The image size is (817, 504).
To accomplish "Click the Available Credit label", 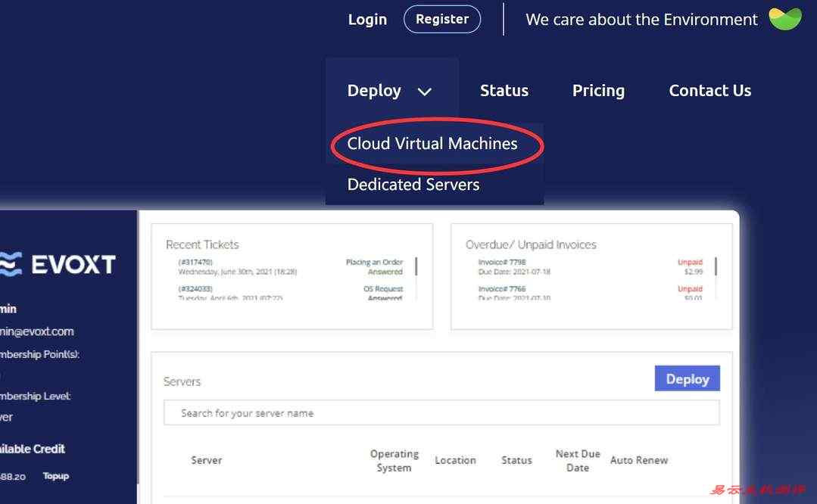I will coord(33,449).
